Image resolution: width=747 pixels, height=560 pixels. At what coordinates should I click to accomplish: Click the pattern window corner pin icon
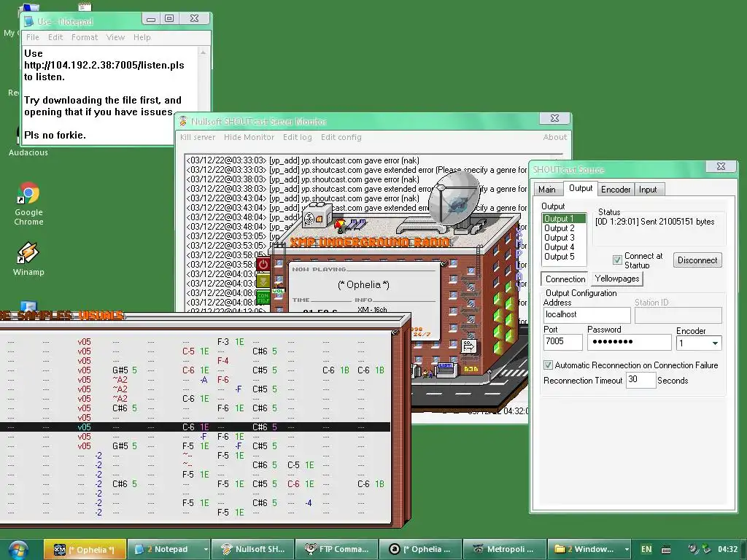point(395,332)
